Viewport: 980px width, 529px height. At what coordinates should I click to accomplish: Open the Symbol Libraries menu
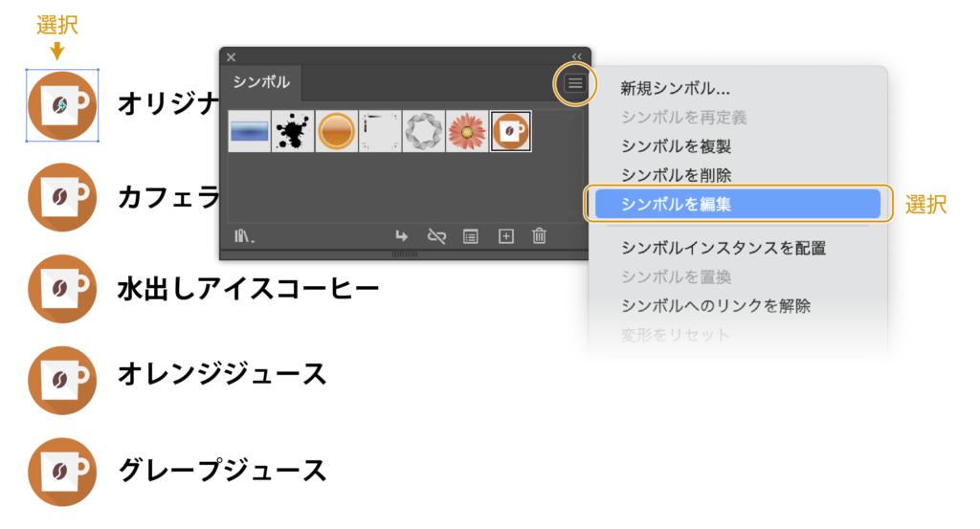[x=244, y=236]
